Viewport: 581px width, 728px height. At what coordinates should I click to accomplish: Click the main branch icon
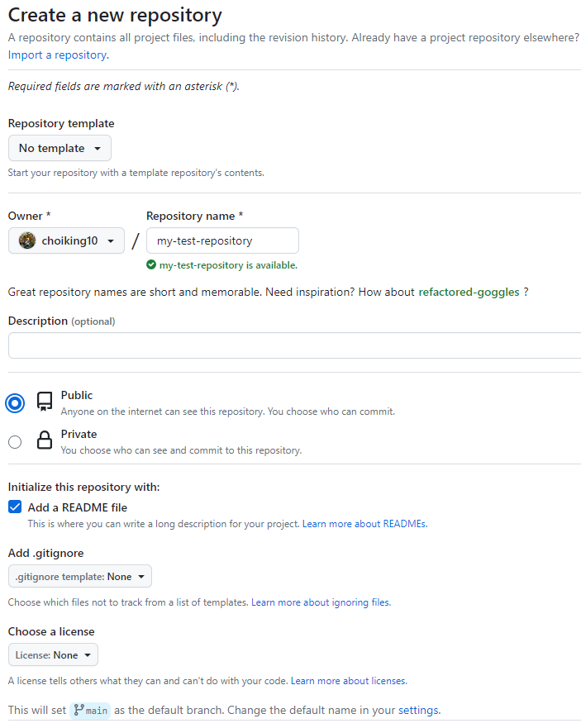[79, 710]
